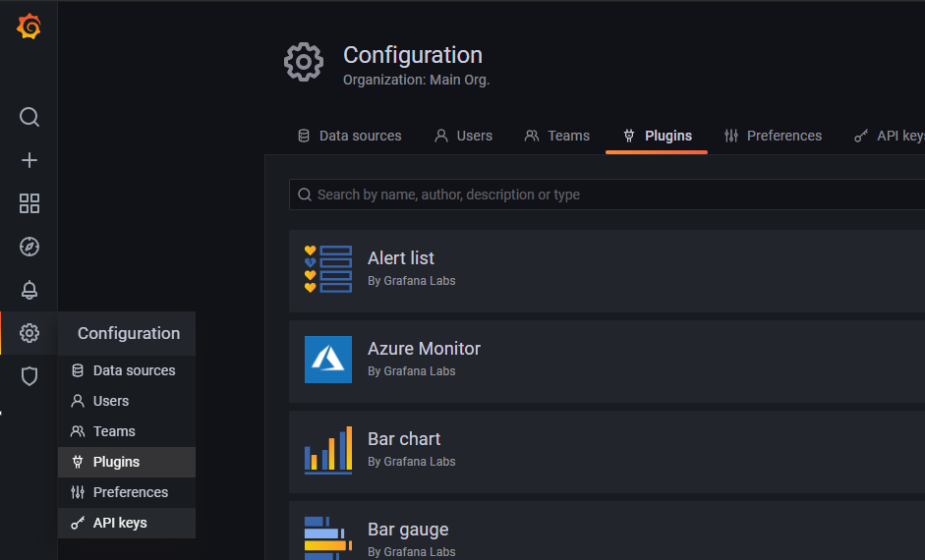Open the Configuration gear in sidebar

[29, 333]
